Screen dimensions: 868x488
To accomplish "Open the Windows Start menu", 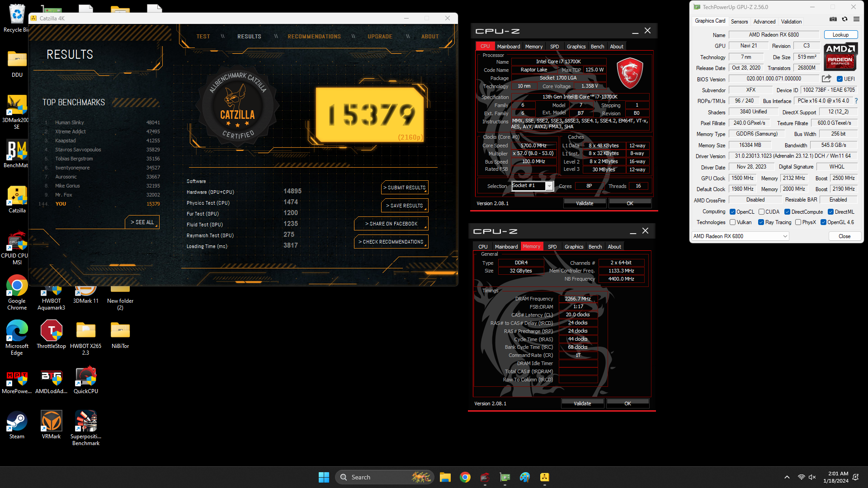I will click(324, 477).
